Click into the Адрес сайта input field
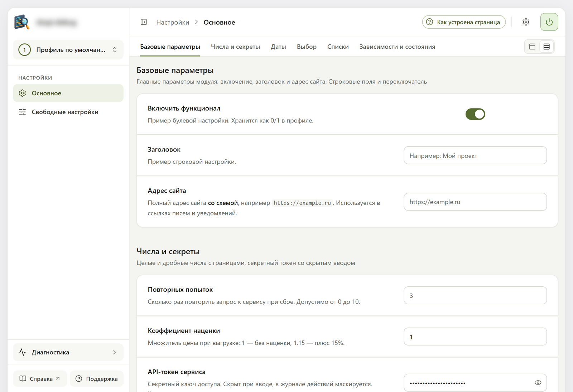This screenshot has width=573, height=392. (475, 202)
